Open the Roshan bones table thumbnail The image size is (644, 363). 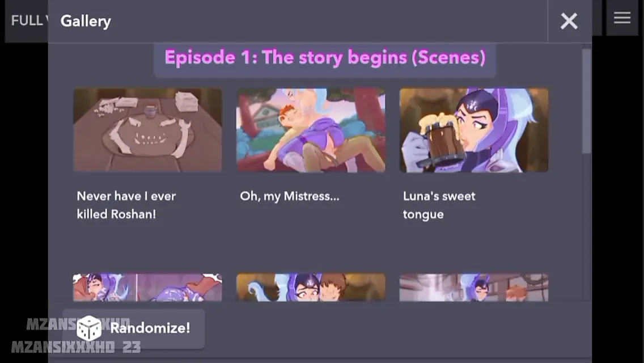click(148, 130)
